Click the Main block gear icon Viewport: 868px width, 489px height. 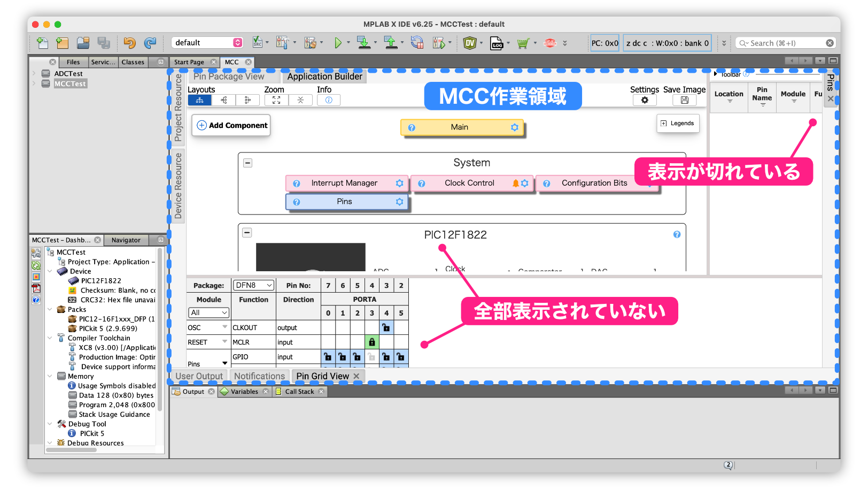[x=514, y=127]
